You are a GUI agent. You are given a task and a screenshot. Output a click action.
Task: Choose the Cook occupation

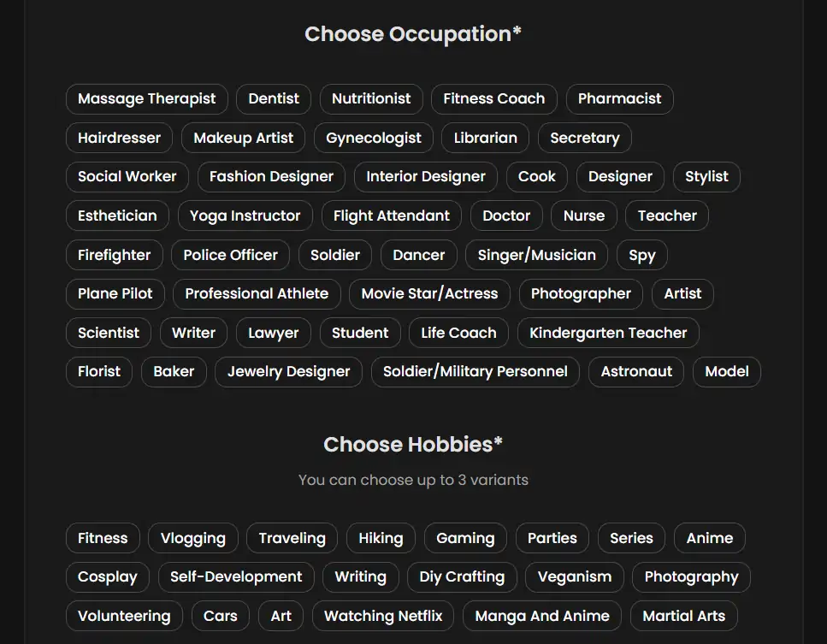point(536,177)
